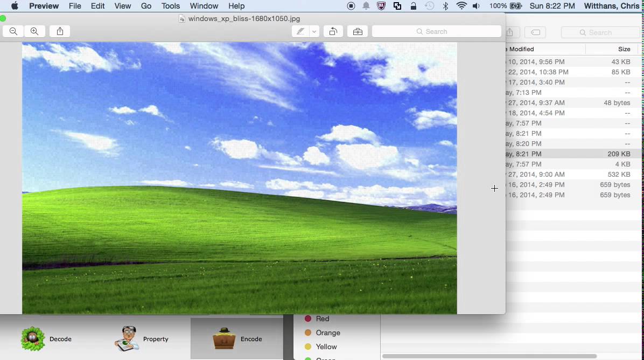This screenshot has width=644, height=360.
Task: Select the row modified 17, 2014, 3:40 PM
Action: 573,82
